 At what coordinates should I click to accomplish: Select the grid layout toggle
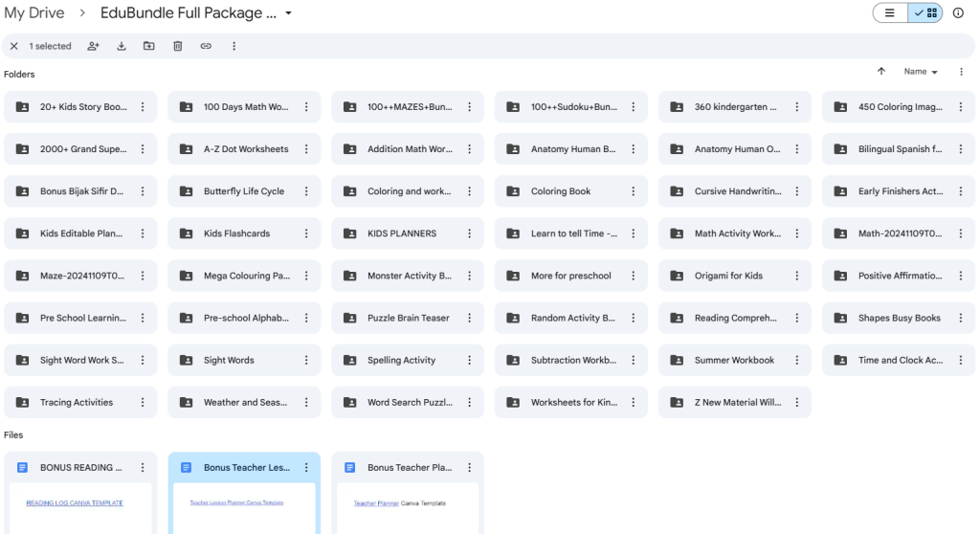pyautogui.click(x=925, y=13)
